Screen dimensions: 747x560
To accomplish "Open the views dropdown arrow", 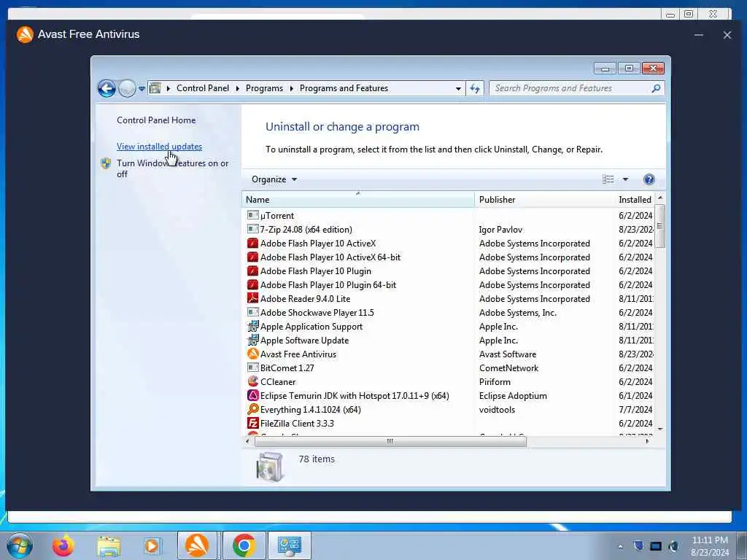I will 625,179.
